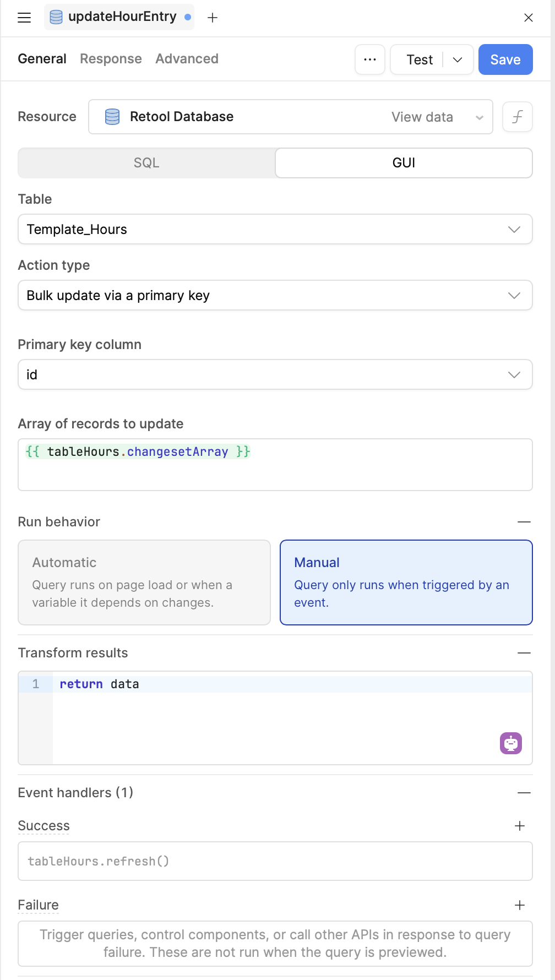This screenshot has height=980, width=555.
Task: Close the query editor panel
Action: point(529,18)
